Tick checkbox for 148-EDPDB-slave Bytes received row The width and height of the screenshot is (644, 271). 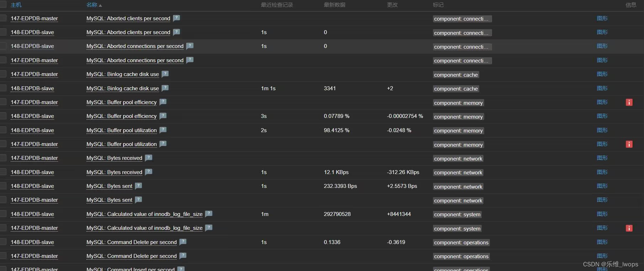(x=3, y=172)
